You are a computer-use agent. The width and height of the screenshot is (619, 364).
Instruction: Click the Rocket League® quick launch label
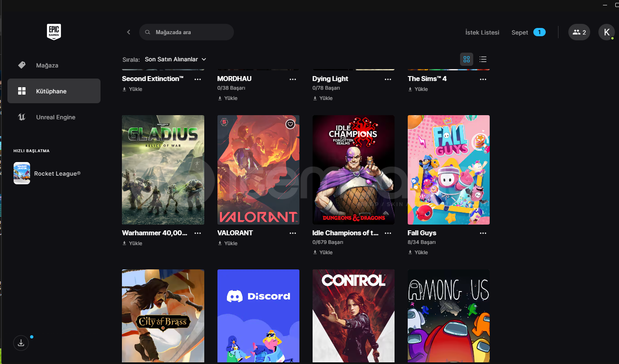point(57,174)
